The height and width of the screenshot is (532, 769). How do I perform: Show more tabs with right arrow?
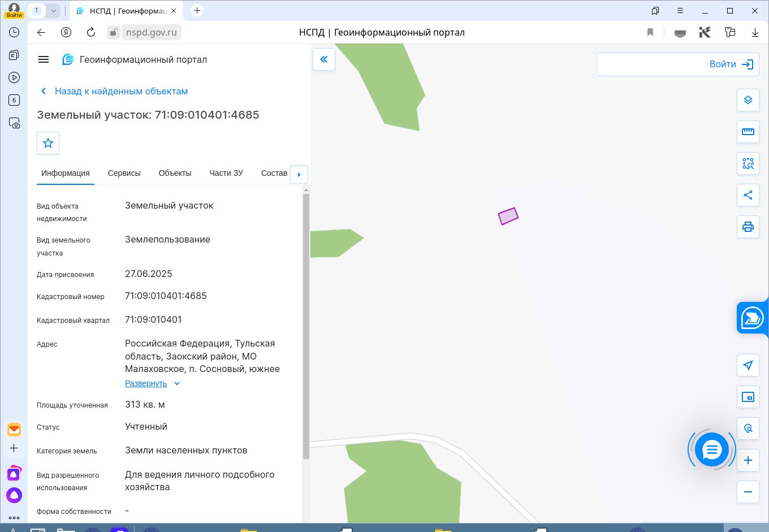pos(299,174)
